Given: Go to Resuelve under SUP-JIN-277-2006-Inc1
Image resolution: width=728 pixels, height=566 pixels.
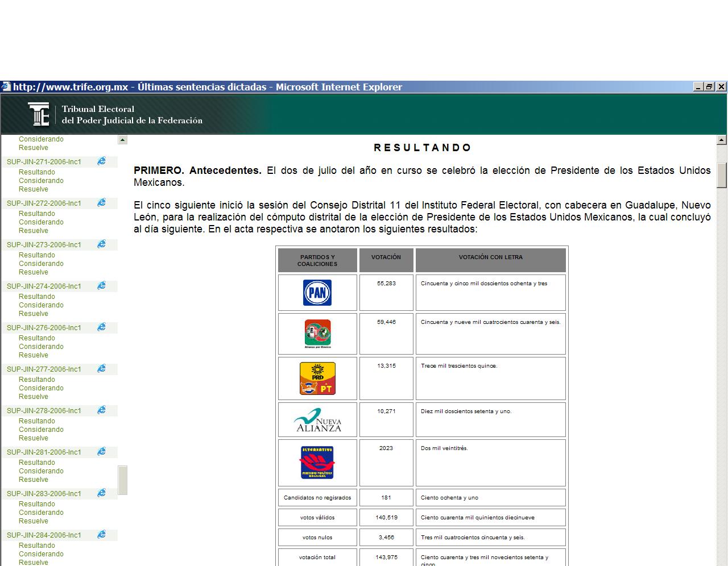Looking at the screenshot, I should [x=34, y=397].
